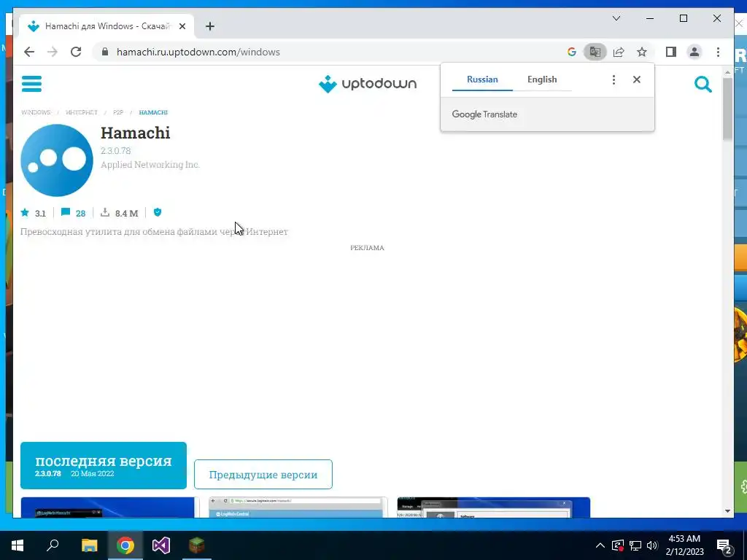
Task: Open Visual Studio from taskbar
Action: click(x=161, y=545)
